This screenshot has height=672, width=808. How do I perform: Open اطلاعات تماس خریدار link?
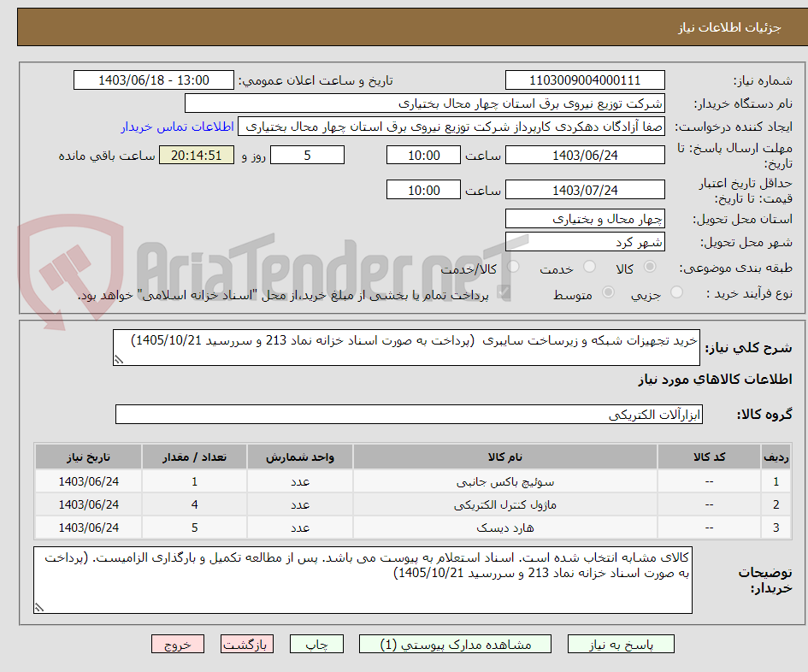coord(178,127)
